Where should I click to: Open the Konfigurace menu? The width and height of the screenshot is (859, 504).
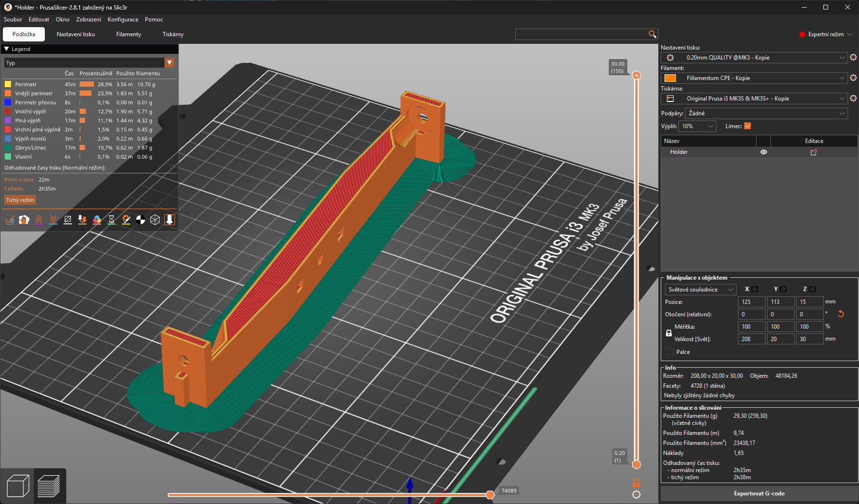pyautogui.click(x=123, y=20)
